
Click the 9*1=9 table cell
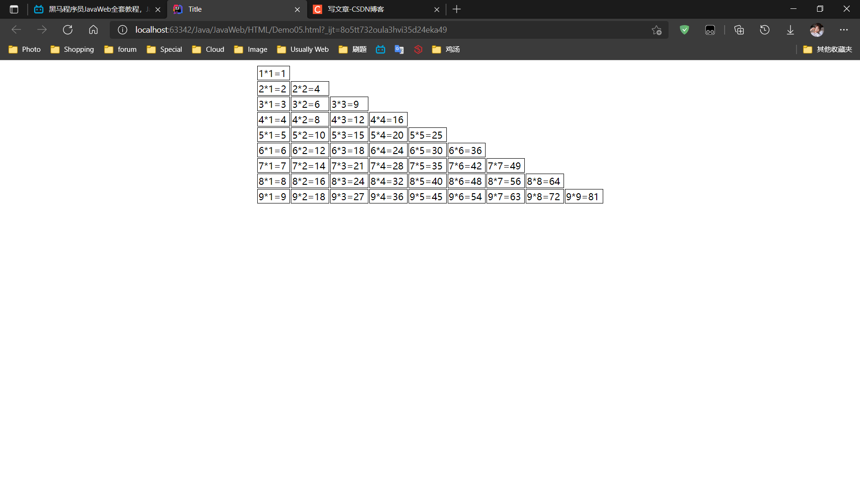point(274,196)
